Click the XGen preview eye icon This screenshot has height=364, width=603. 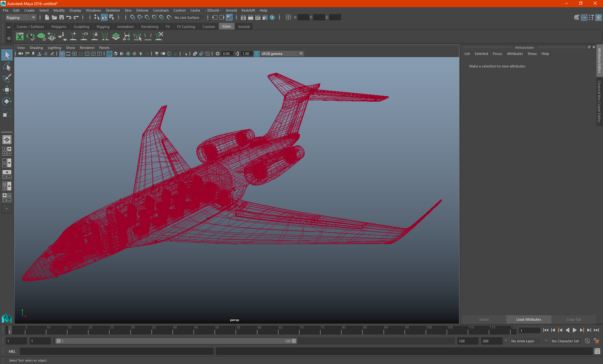tap(30, 37)
